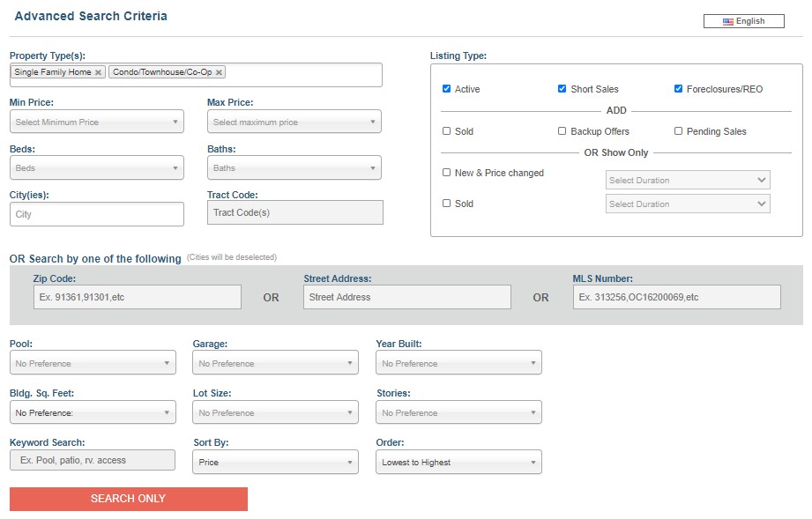Open the Beds dropdown
This screenshot has height=519, width=812.
tap(97, 168)
